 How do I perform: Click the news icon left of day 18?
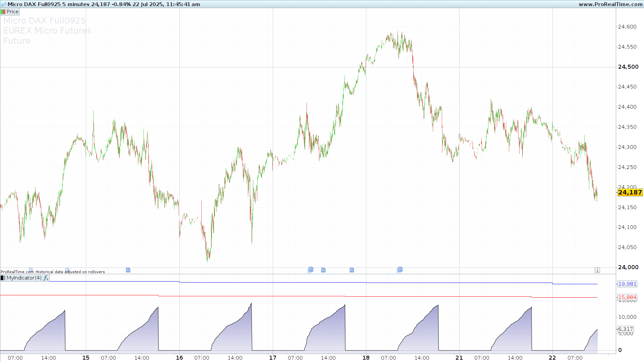point(352,270)
